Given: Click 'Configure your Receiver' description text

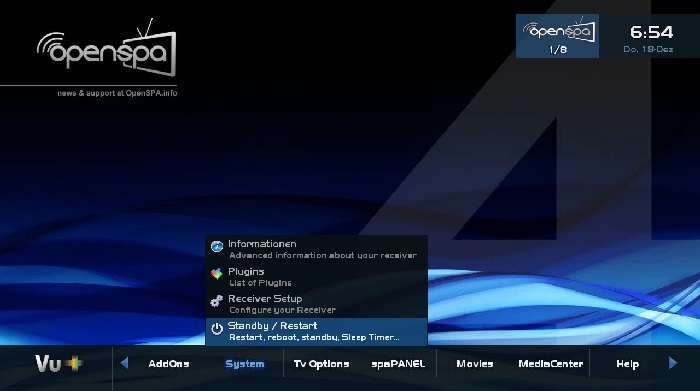Looking at the screenshot, I should pos(282,310).
